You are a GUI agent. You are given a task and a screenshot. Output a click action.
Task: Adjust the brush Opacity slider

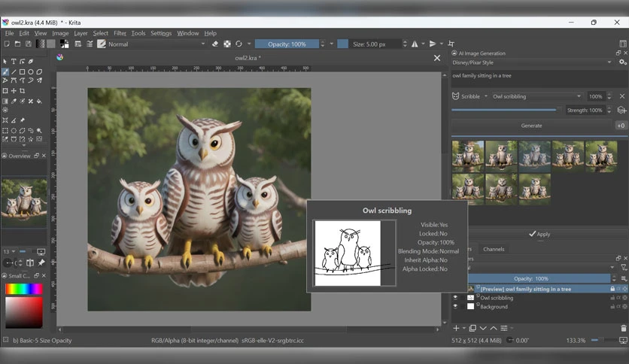pyautogui.click(x=287, y=44)
